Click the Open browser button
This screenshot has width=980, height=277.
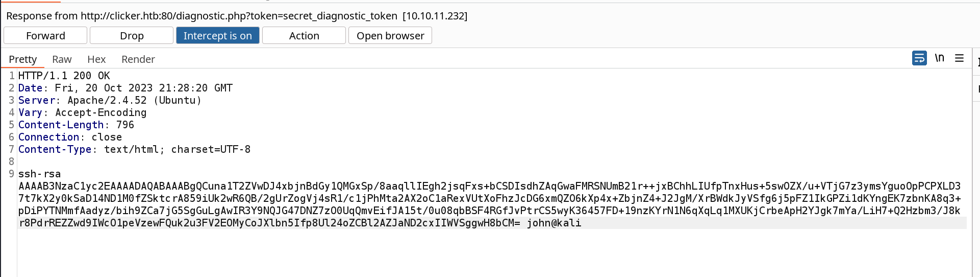(x=390, y=36)
